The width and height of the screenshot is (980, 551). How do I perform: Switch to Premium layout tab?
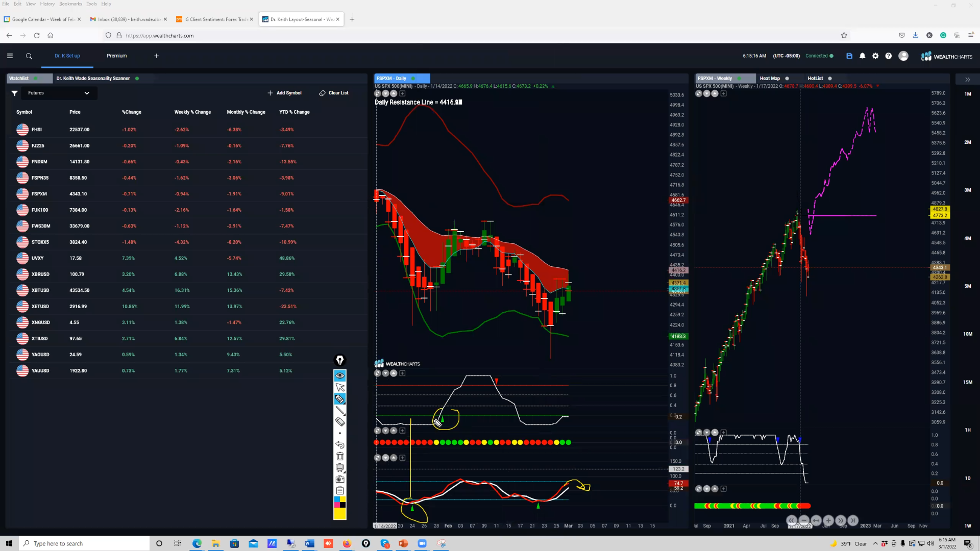pos(117,56)
